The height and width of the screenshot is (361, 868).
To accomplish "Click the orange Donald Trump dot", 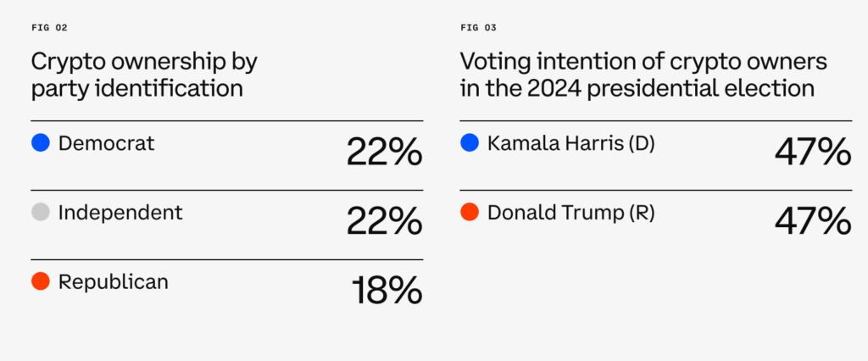I will (470, 212).
